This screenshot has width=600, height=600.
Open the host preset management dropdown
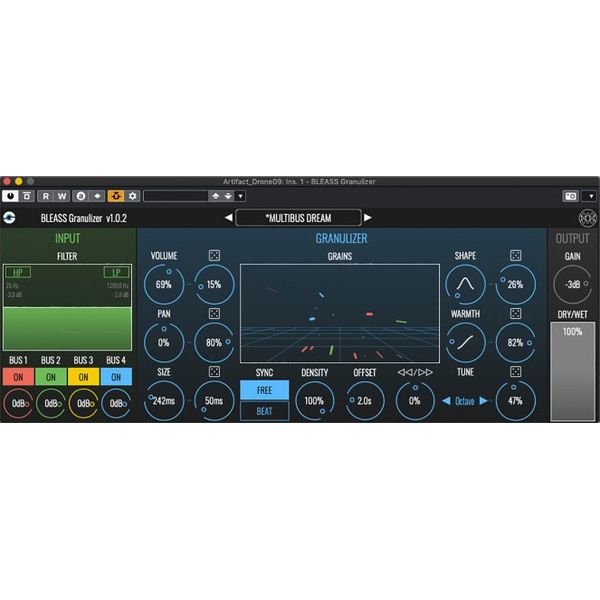tap(240, 196)
